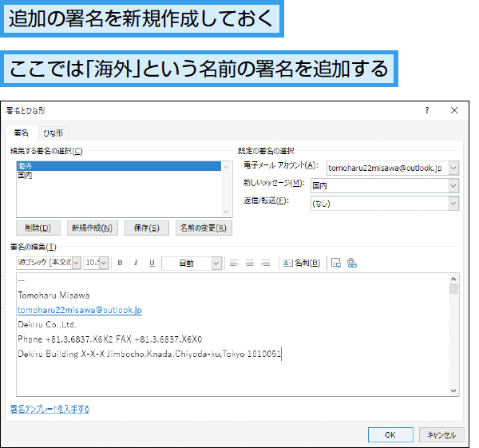
Task: Switch to the ひな形 tab
Action: coord(53,133)
